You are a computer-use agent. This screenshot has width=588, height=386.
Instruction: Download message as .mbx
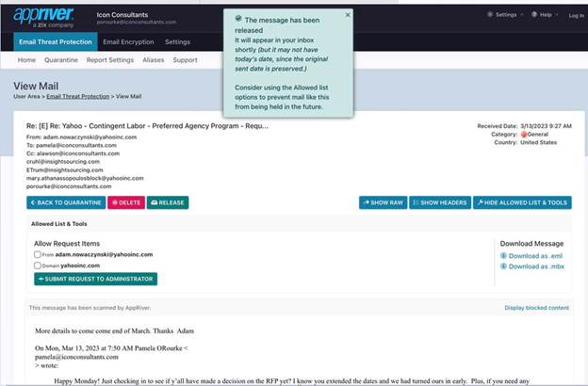point(536,266)
